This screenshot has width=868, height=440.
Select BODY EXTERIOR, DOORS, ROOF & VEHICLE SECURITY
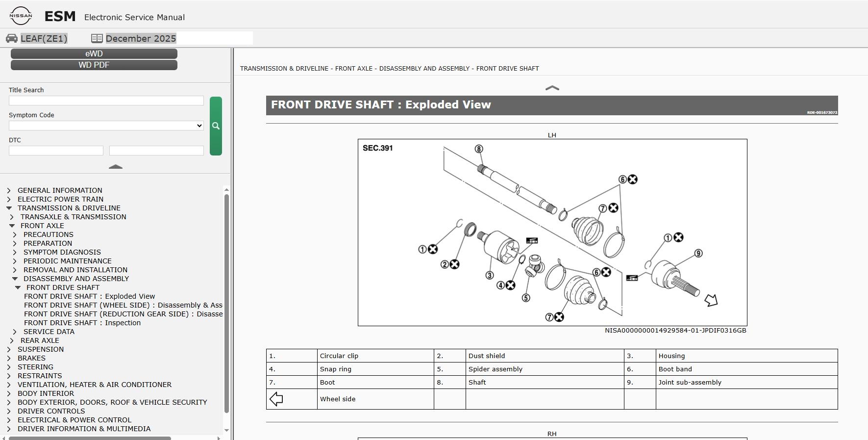(x=112, y=402)
